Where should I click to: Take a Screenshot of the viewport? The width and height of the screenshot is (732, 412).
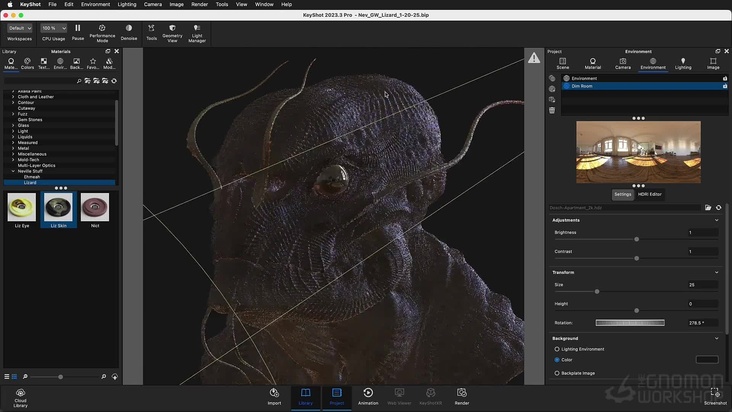[x=715, y=397]
